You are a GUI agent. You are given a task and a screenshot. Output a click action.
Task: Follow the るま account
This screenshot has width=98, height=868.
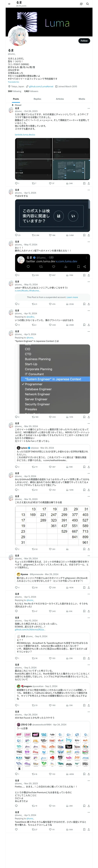(84, 41)
